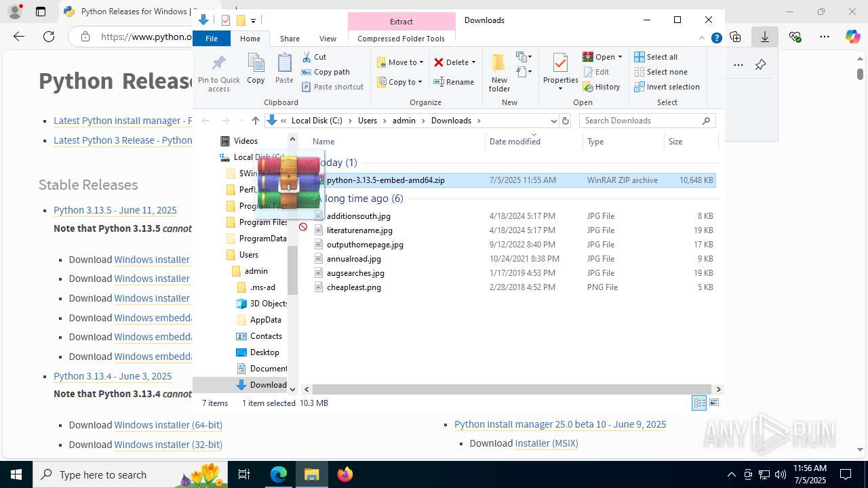Switch to Details view layout icon

tap(699, 403)
